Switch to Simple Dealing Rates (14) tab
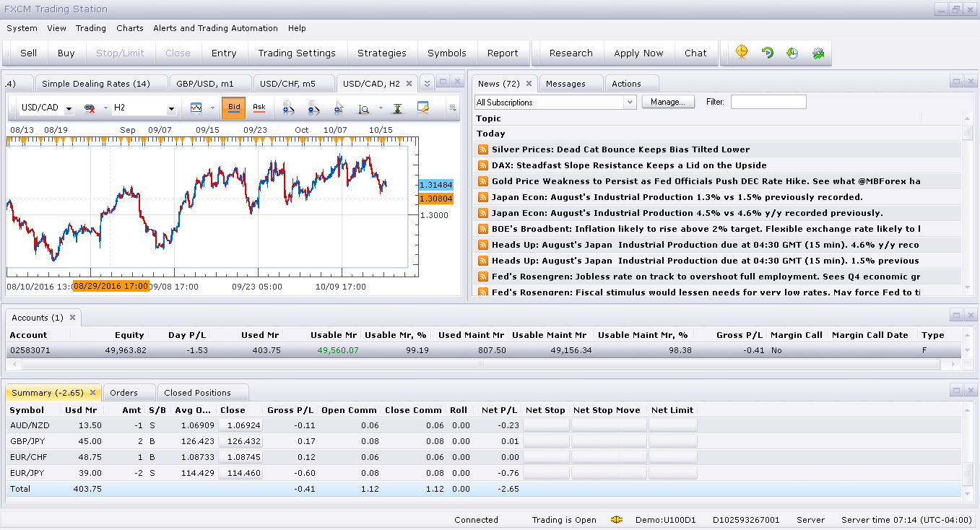Screen dimensions: 980x530 pos(100,84)
